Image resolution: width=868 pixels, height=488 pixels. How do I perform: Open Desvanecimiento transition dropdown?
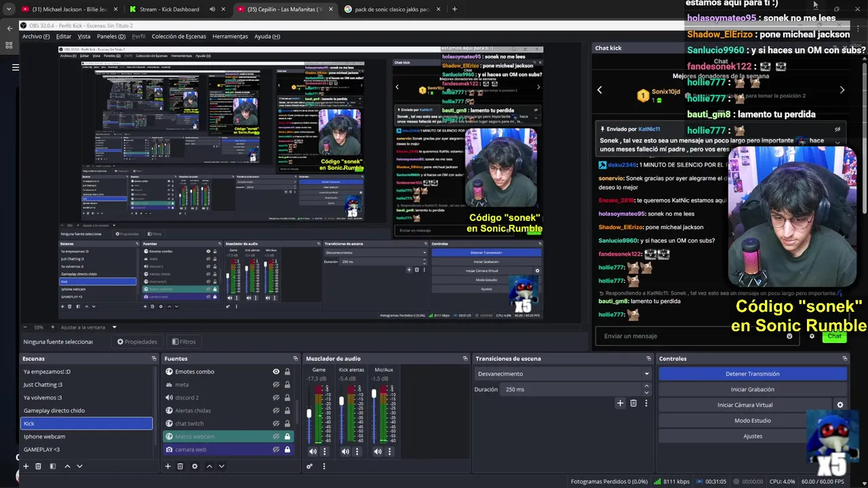click(x=563, y=373)
